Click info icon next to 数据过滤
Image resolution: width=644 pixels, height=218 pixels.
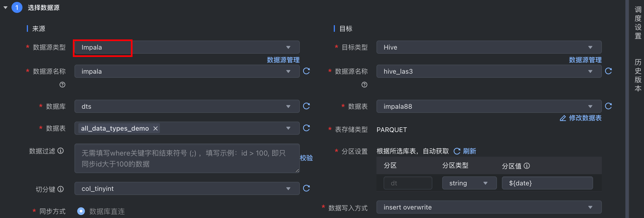click(61, 151)
